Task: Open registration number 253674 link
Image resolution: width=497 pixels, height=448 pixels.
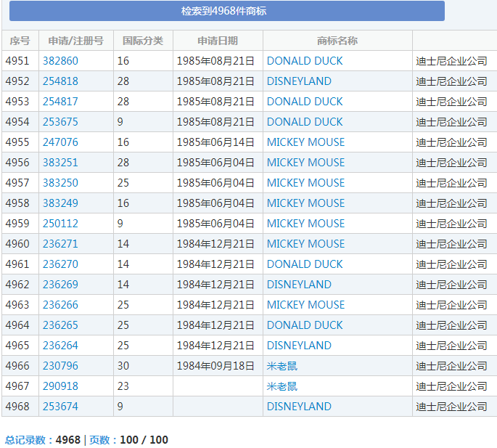Action: pos(60,407)
